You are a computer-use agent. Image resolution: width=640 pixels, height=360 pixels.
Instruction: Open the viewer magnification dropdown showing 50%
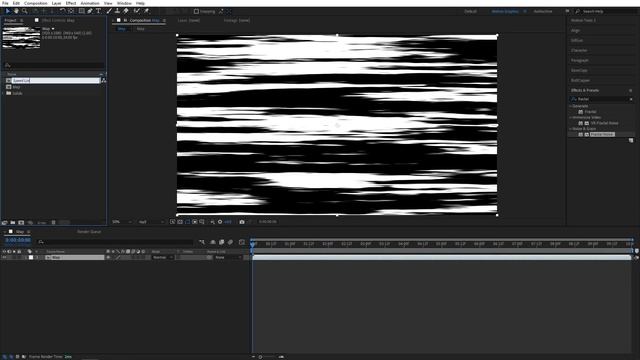click(122, 222)
